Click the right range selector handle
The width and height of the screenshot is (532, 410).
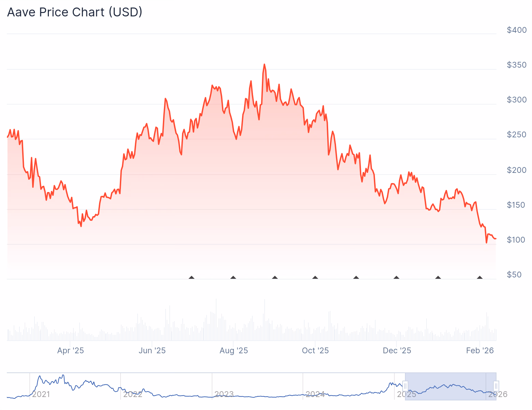click(x=496, y=386)
